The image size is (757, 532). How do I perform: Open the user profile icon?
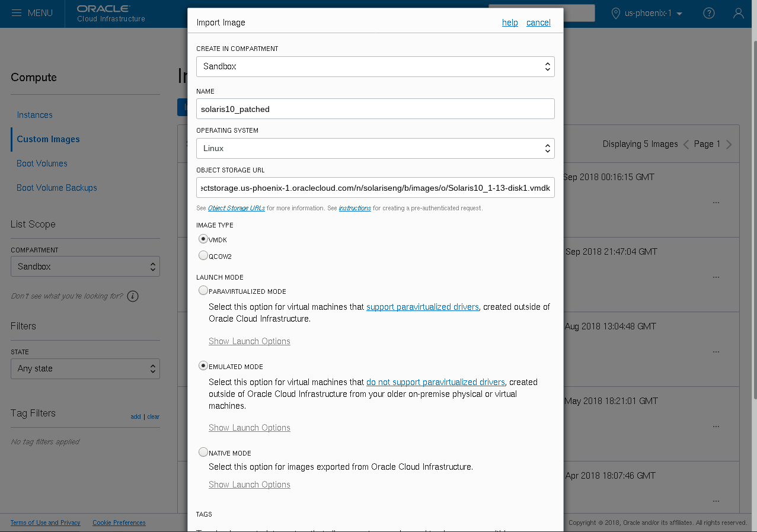[x=738, y=13]
